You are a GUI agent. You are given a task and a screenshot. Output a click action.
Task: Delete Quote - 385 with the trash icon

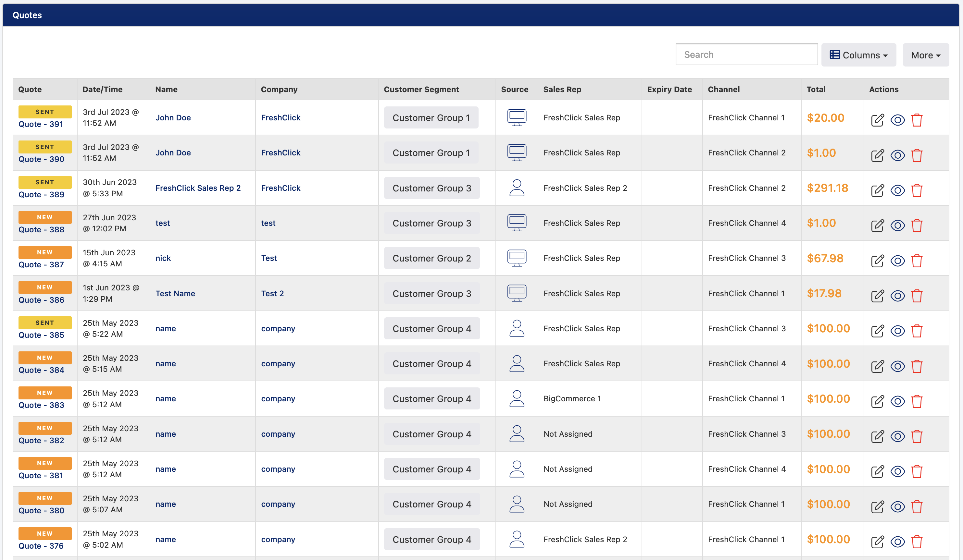[917, 331]
